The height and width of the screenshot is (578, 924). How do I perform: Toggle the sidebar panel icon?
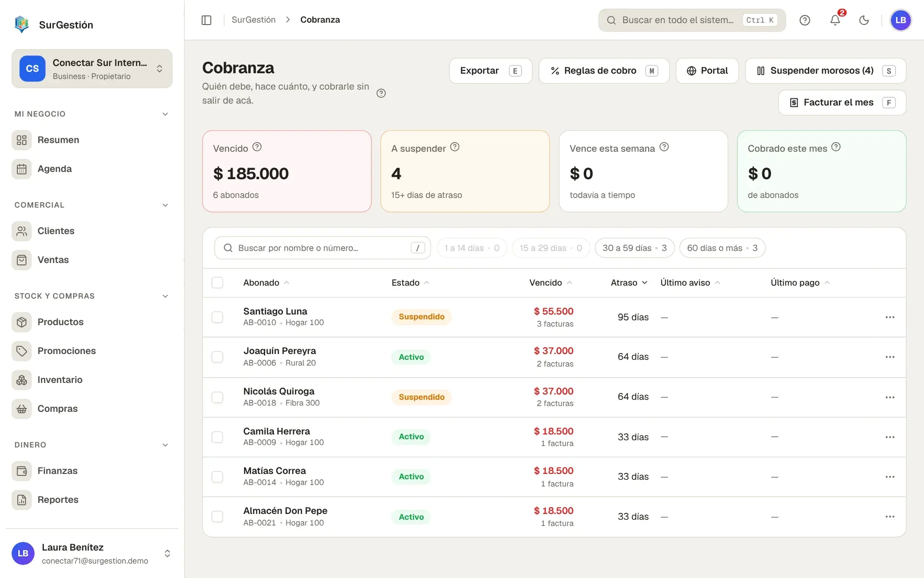coord(206,20)
